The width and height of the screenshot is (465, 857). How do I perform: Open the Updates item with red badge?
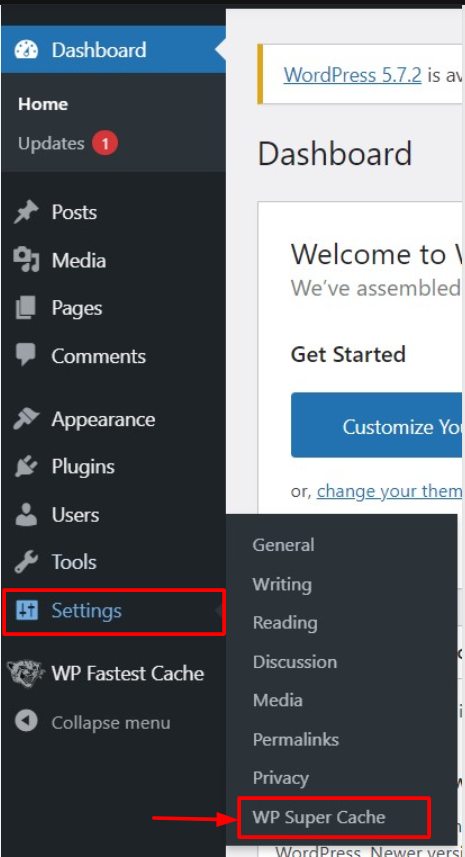(x=68, y=144)
